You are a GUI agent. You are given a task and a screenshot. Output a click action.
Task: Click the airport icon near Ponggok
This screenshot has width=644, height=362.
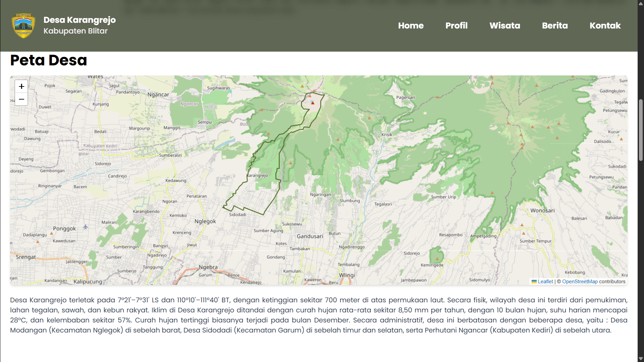tap(86, 227)
